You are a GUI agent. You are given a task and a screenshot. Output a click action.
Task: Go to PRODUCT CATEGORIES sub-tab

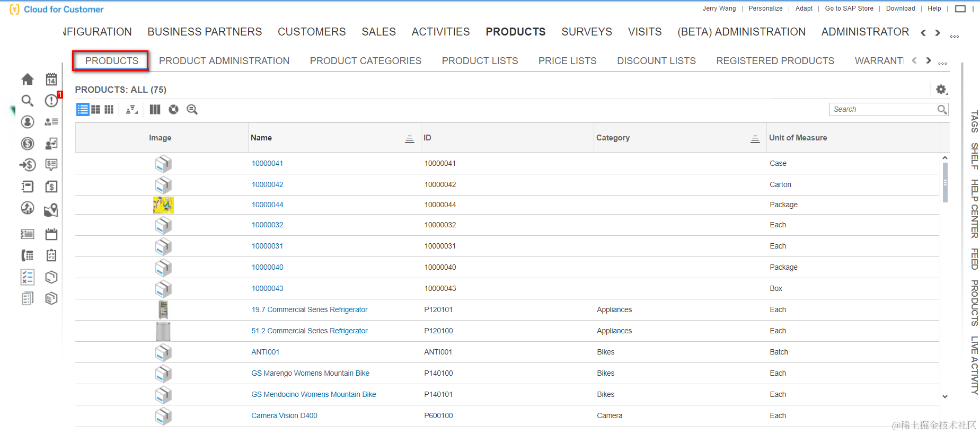366,61
